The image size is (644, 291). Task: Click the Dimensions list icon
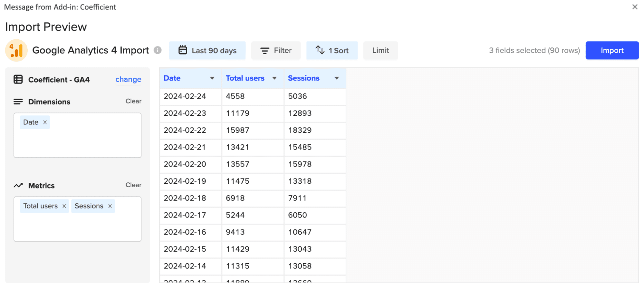point(18,102)
